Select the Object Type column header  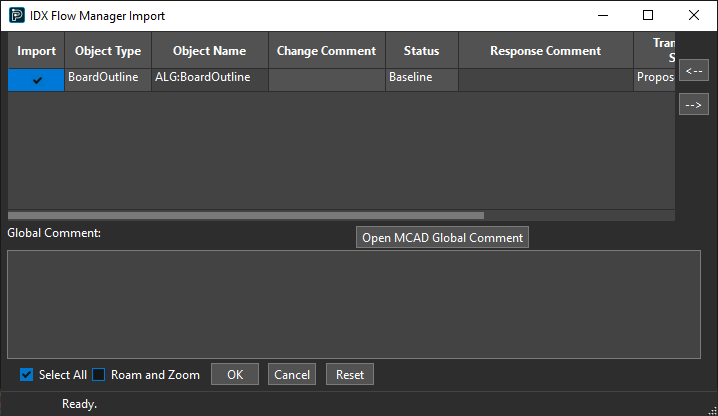(x=108, y=50)
